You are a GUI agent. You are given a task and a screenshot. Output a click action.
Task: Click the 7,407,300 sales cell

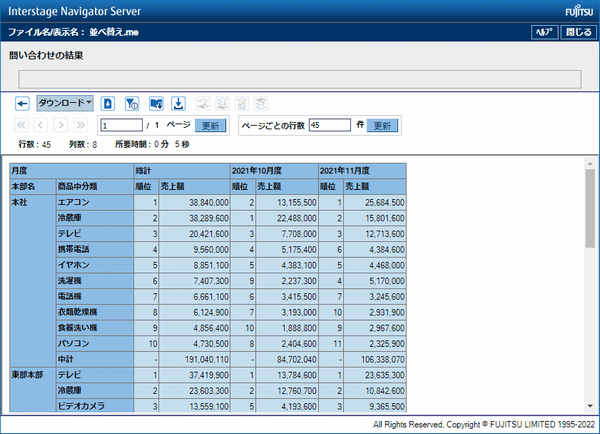click(x=194, y=281)
